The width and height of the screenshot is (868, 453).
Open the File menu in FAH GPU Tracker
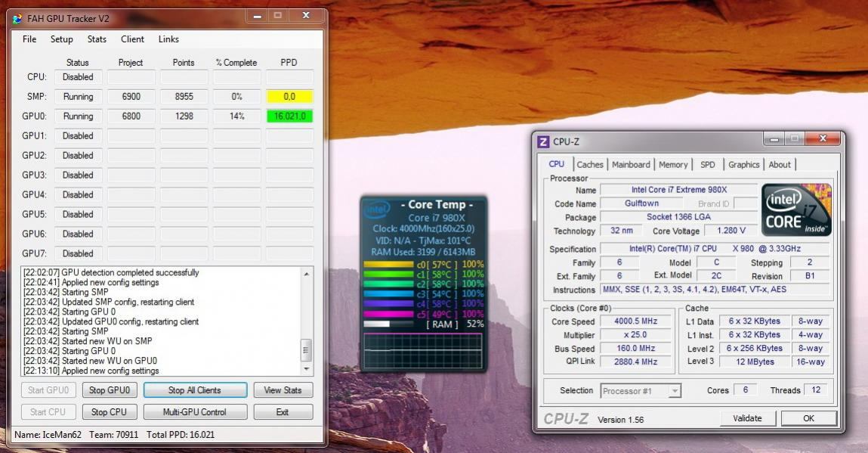click(x=29, y=39)
